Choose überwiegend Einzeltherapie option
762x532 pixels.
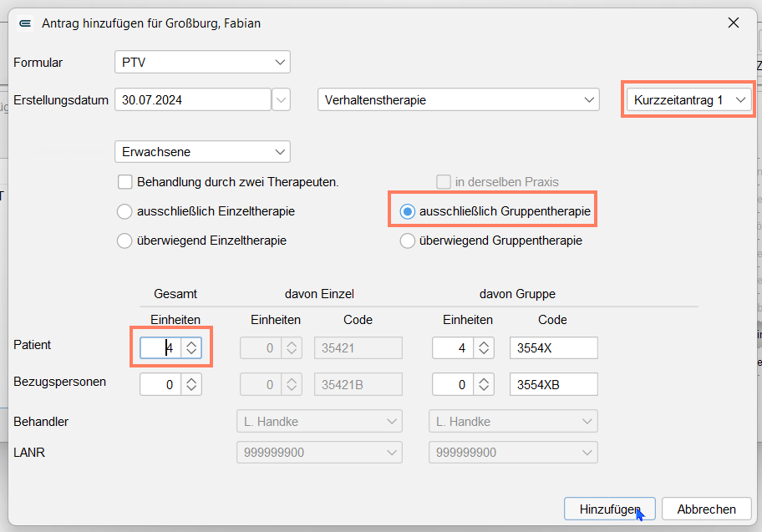pos(124,241)
